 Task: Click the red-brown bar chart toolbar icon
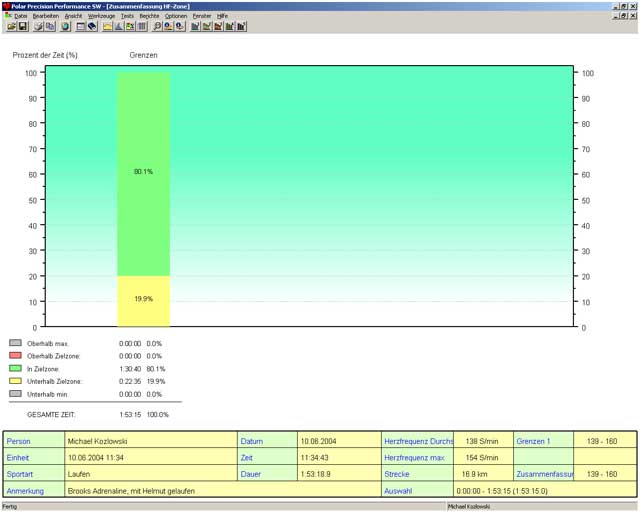point(218,27)
